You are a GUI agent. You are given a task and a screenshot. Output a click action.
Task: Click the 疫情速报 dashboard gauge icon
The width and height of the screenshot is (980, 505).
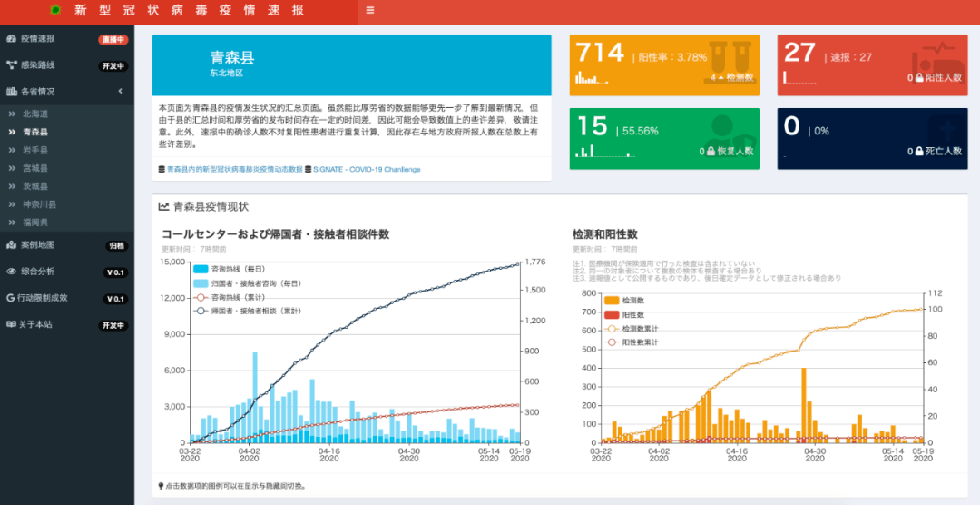pyautogui.click(x=11, y=39)
